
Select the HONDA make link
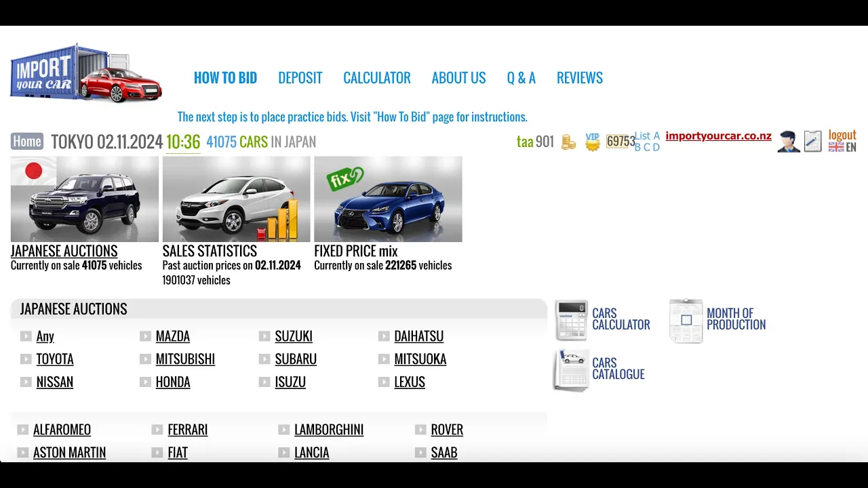click(x=173, y=382)
